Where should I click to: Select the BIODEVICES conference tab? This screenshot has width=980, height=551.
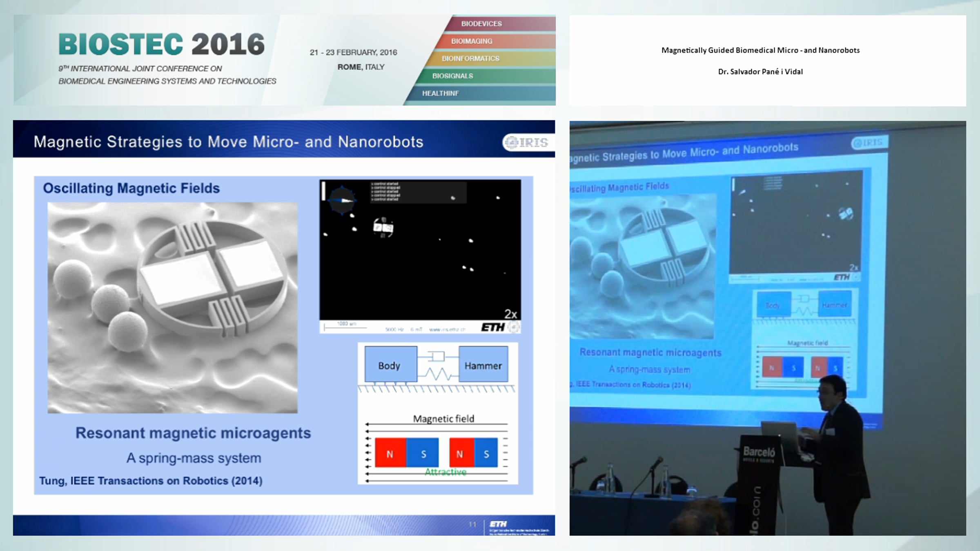(x=481, y=24)
